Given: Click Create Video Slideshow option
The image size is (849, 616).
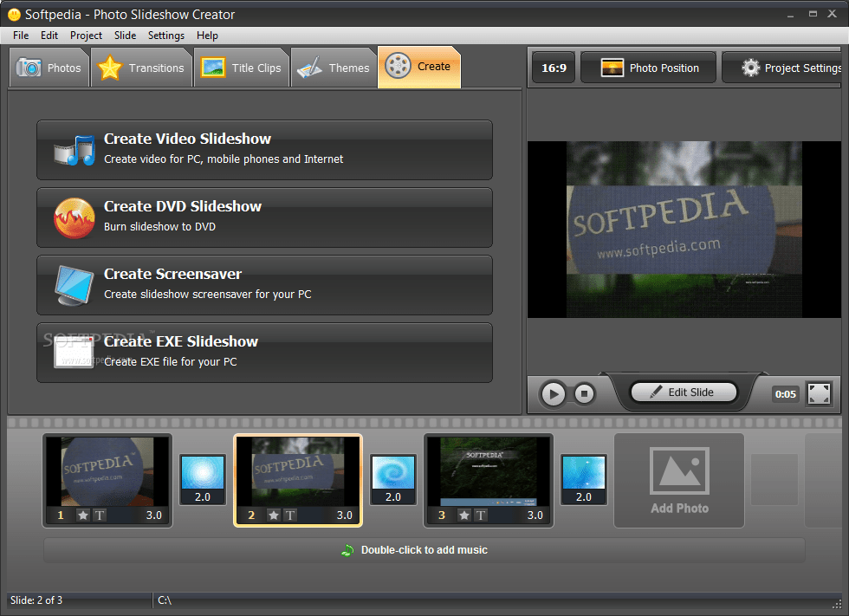Looking at the screenshot, I should [x=265, y=150].
